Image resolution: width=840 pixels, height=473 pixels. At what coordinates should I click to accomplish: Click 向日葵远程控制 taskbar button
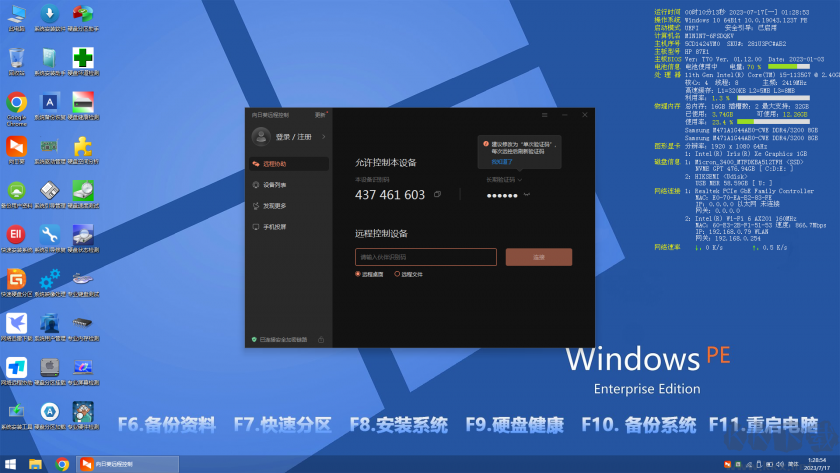128,464
